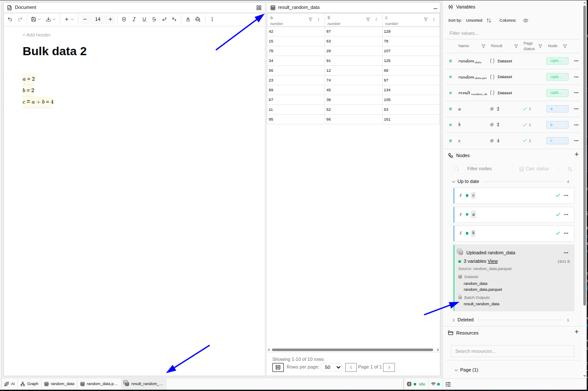Collapse the Up to date group
This screenshot has height=391, width=588.
(x=454, y=182)
